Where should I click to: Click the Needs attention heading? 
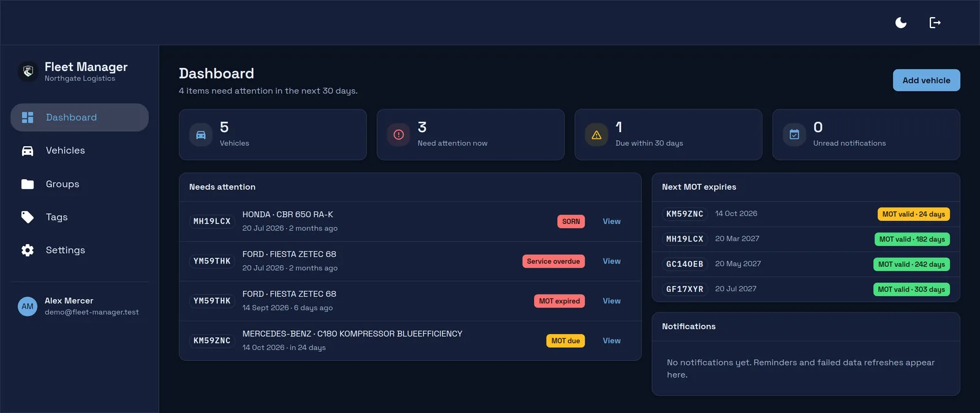(x=222, y=187)
